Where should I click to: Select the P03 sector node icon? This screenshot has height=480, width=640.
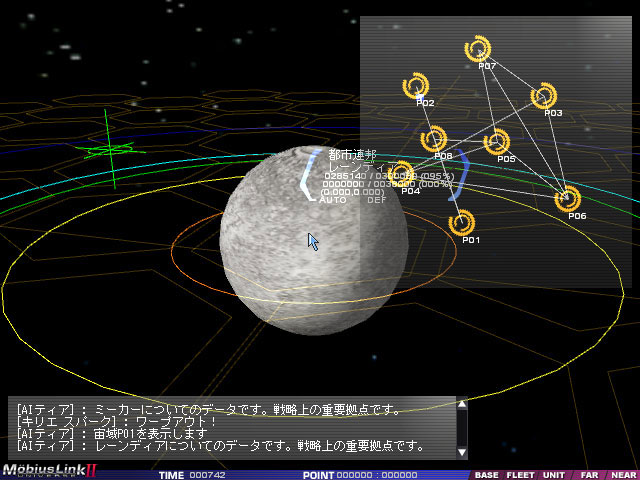point(544,96)
